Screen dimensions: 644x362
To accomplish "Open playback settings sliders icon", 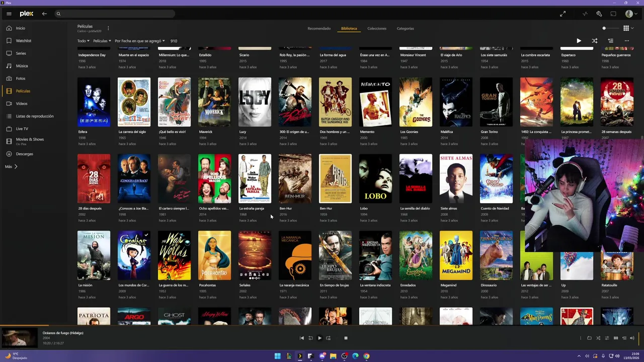I will pos(607,338).
